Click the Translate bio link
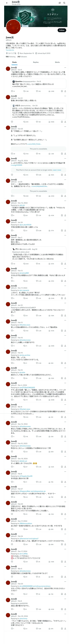Viewport: 72px width, 644px height. coord(10,50)
